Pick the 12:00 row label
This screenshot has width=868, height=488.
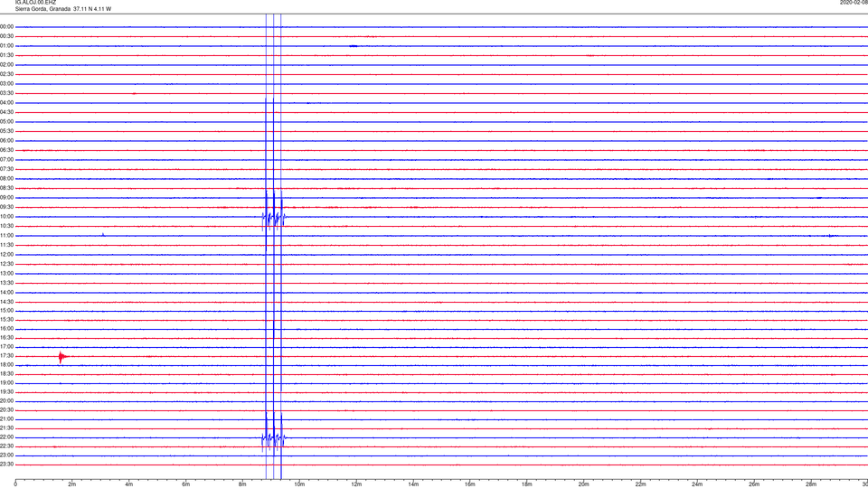pos(6,255)
